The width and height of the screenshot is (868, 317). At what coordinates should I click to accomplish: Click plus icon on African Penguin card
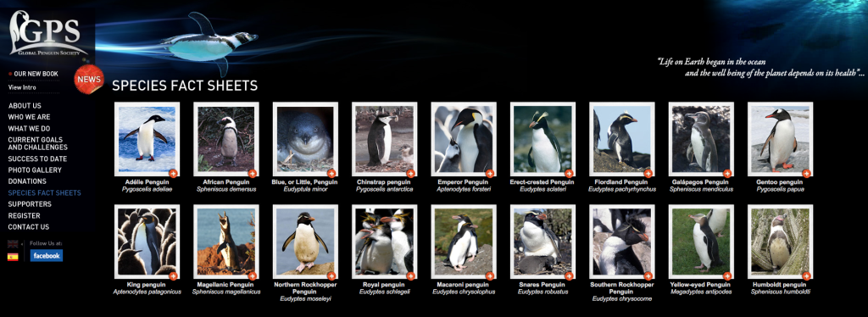coord(252,173)
